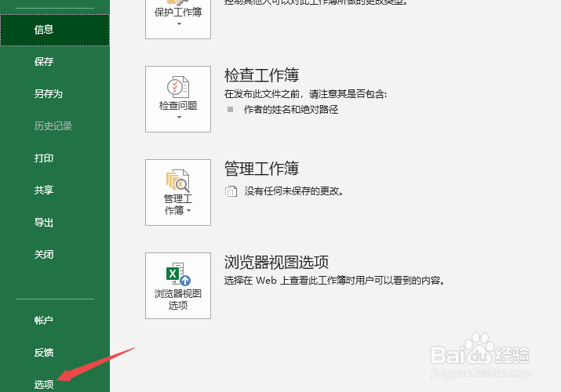Click the 保护工作簿 button label
The height and width of the screenshot is (392, 561).
[178, 13]
